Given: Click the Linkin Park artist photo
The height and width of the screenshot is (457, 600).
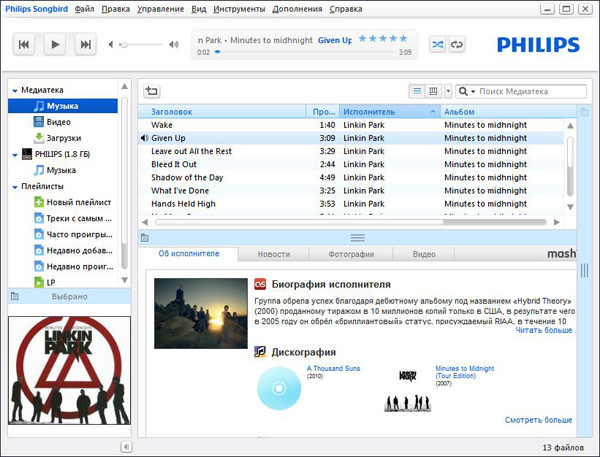Looking at the screenshot, I should pos(201,313).
